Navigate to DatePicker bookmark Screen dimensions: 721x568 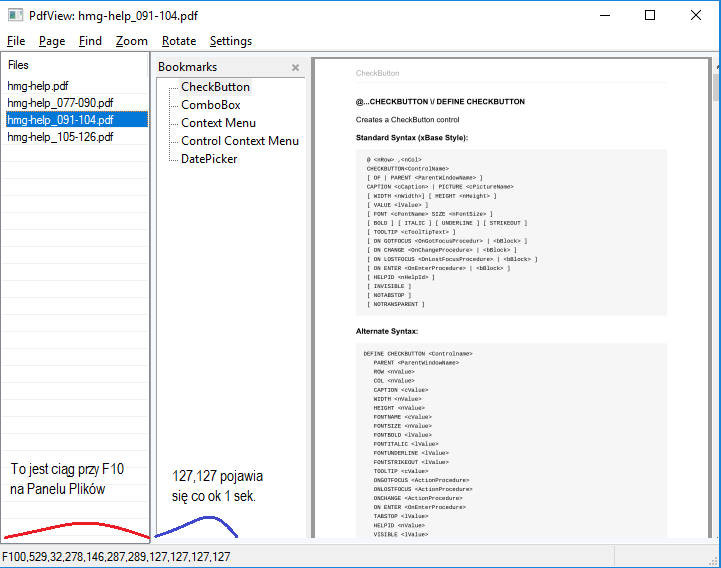pos(209,159)
